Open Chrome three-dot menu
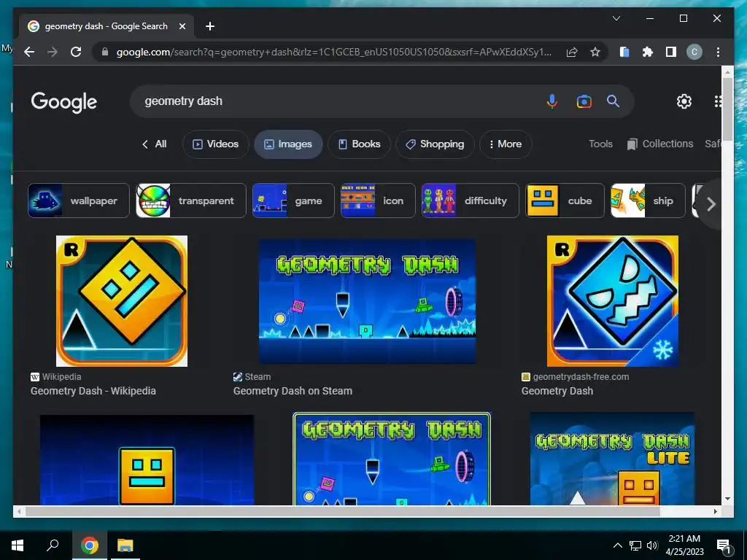Image resolution: width=747 pixels, height=560 pixels. point(718,52)
